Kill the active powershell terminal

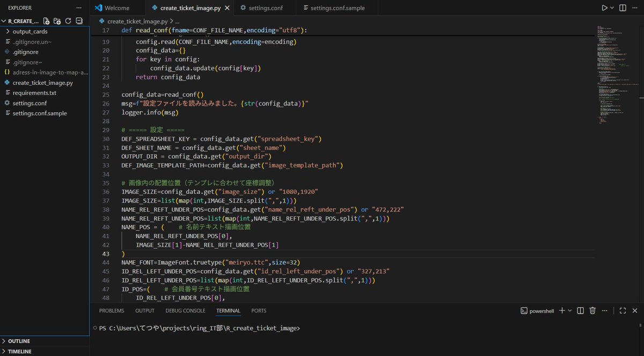[592, 311]
